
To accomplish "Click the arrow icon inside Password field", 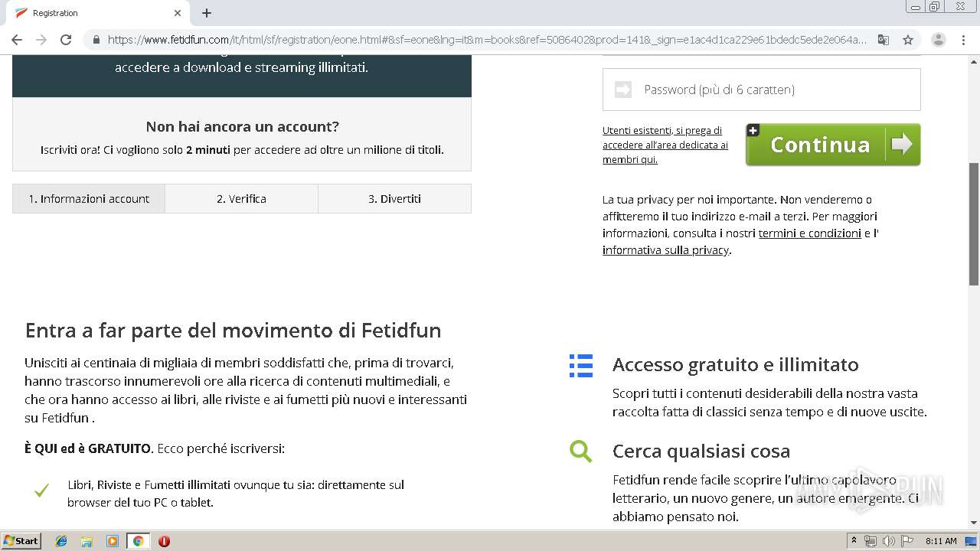I will click(x=623, y=90).
